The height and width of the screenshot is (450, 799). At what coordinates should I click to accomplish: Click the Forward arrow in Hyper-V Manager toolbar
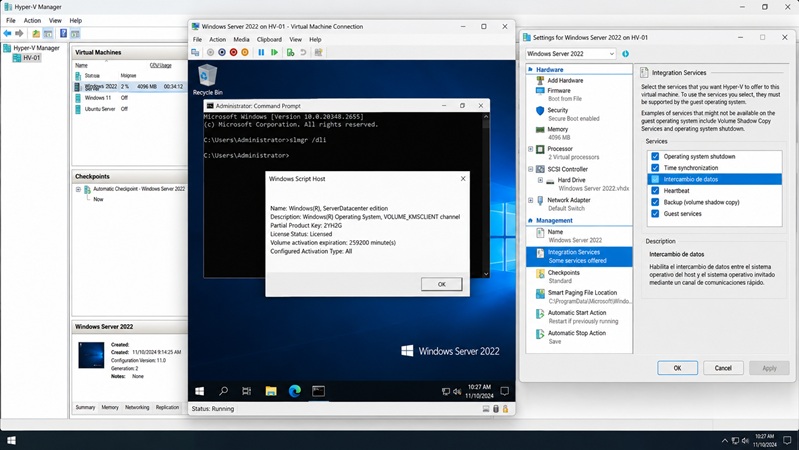pyautogui.click(x=19, y=34)
